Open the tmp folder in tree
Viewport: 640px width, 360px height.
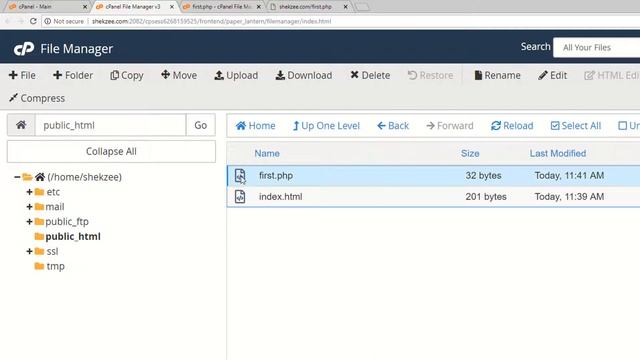point(56,267)
